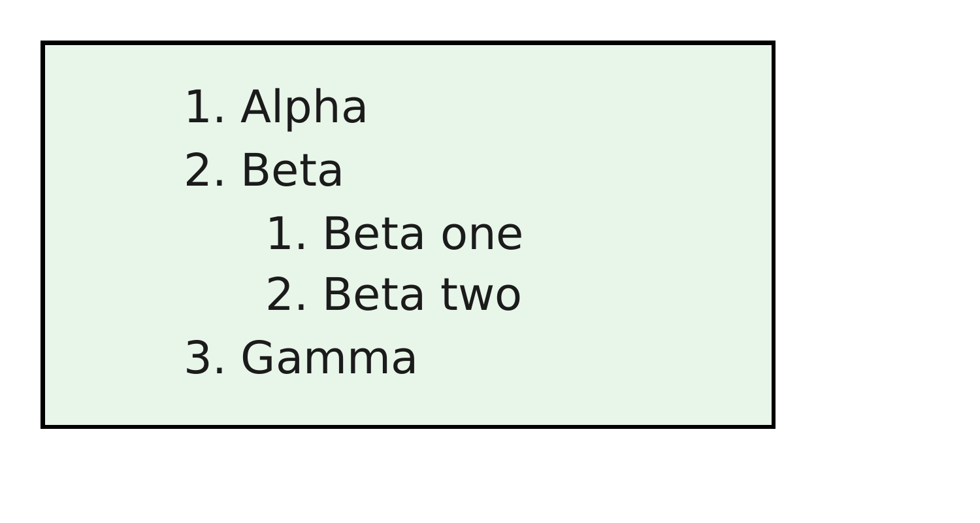Click the "1." marker before Alpha
Image resolution: width=980 pixels, height=523 pixels.
(205, 108)
